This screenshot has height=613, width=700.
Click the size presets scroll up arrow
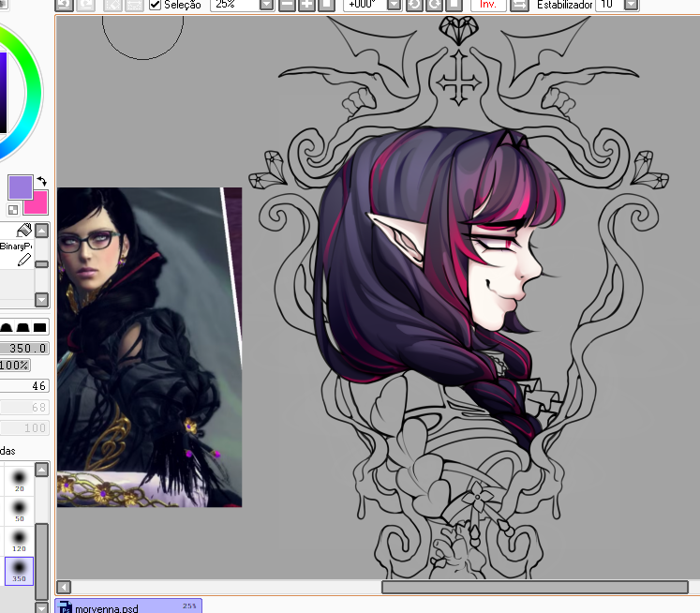(x=41, y=470)
